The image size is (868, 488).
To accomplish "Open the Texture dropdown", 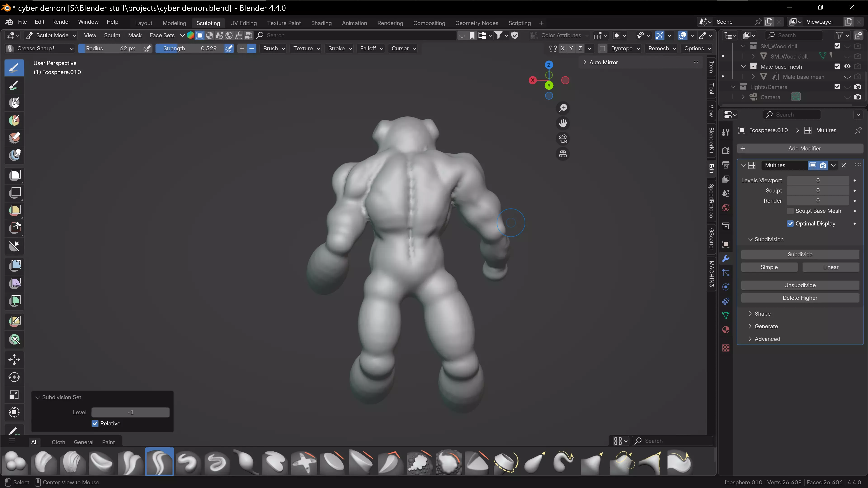I will (306, 49).
